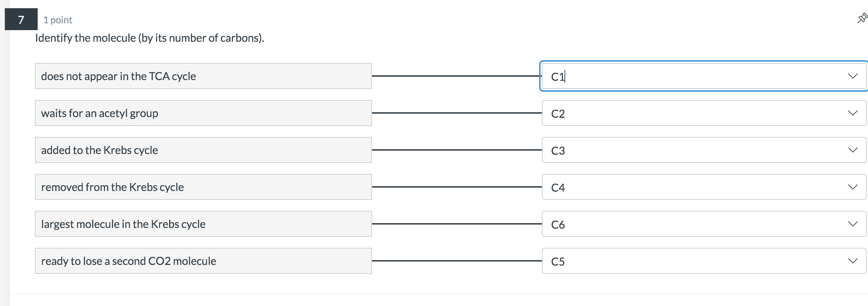Screen dimensions: 868x306
Task: Click the C2 selection field text
Action: point(558,114)
